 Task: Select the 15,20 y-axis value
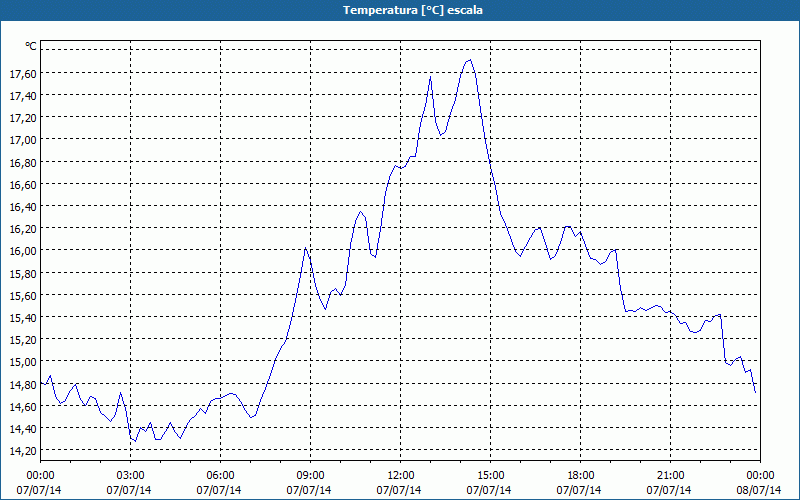23,340
